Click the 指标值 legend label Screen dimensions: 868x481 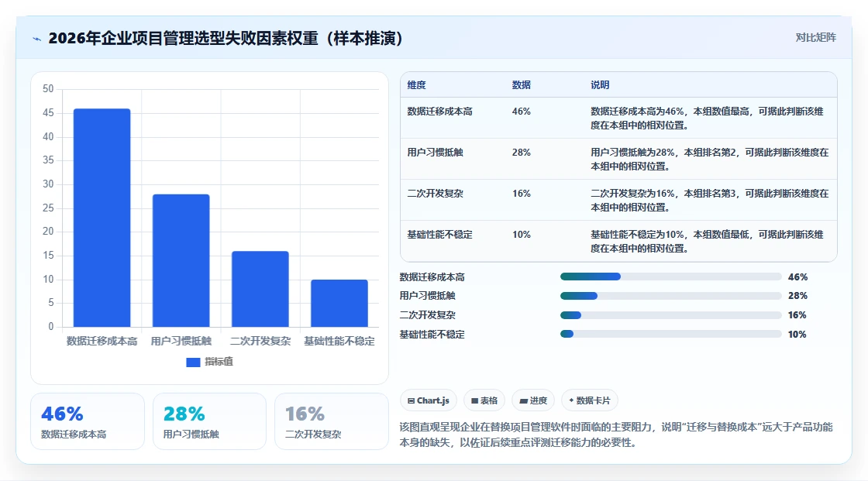click(x=219, y=362)
